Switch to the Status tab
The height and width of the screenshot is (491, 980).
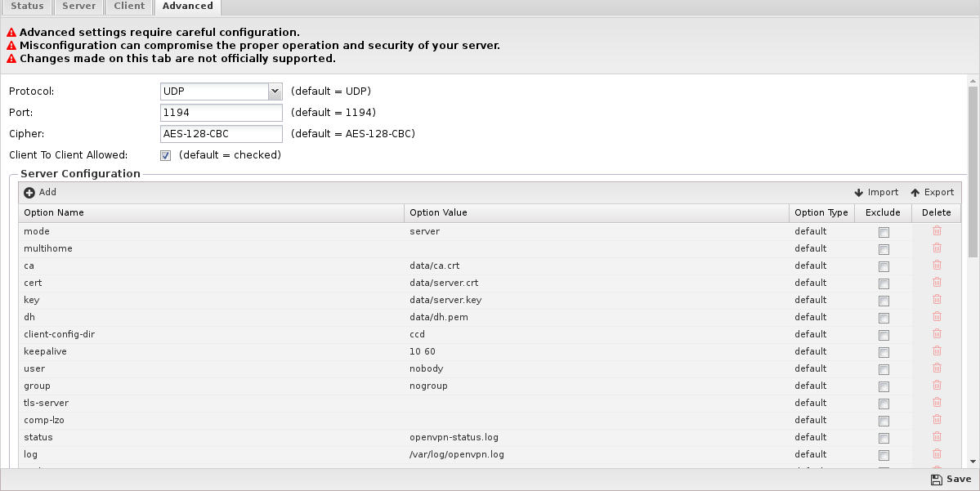click(x=27, y=7)
